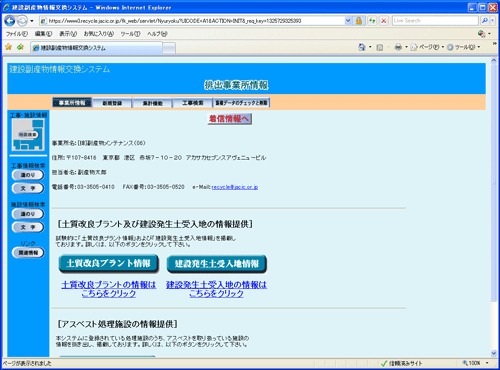Open a new blank browser tab
Viewport: 500px width, 370px height.
click(169, 48)
